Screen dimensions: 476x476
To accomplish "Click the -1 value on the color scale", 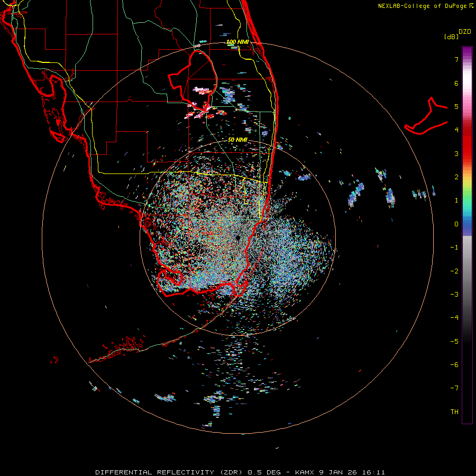I will coord(454,248).
